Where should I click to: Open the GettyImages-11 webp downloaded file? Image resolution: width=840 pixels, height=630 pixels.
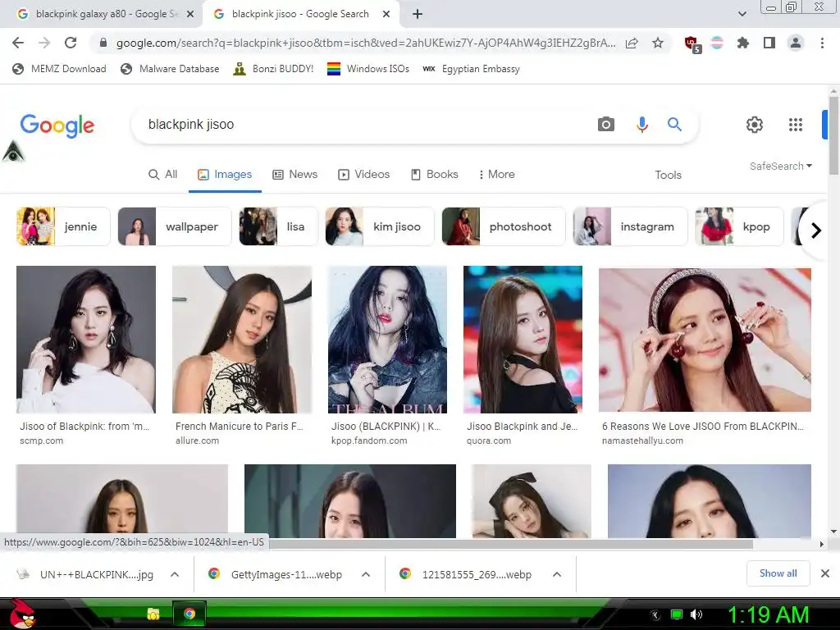(276, 574)
